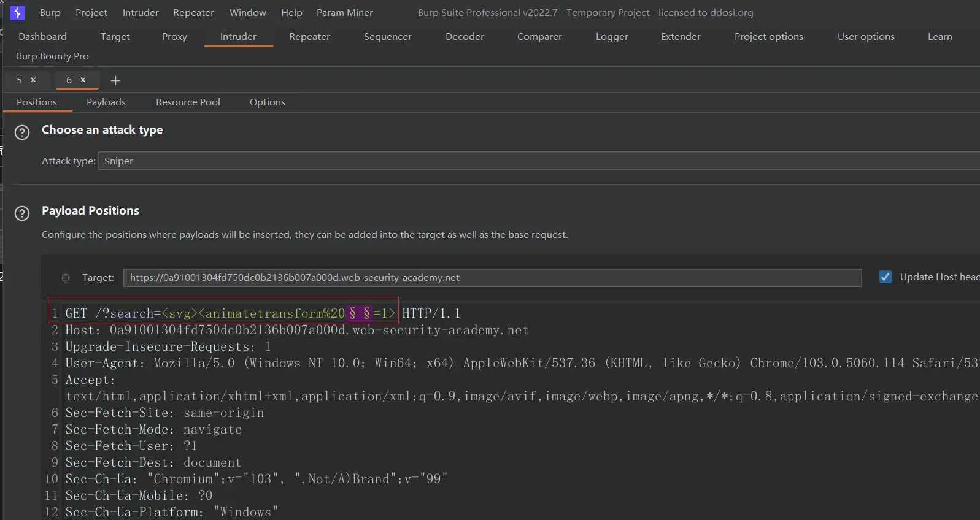Open help for Payload Positions section
The image size is (980, 520).
tap(22, 213)
